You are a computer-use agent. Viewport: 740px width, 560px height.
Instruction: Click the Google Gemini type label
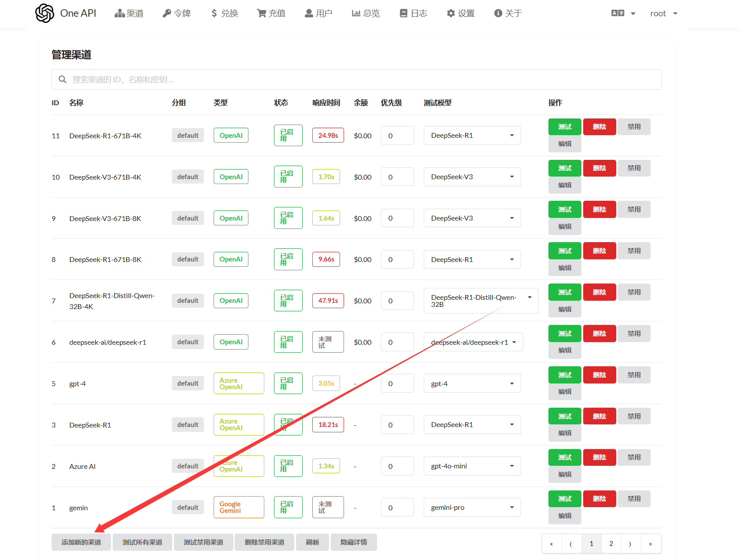(239, 507)
